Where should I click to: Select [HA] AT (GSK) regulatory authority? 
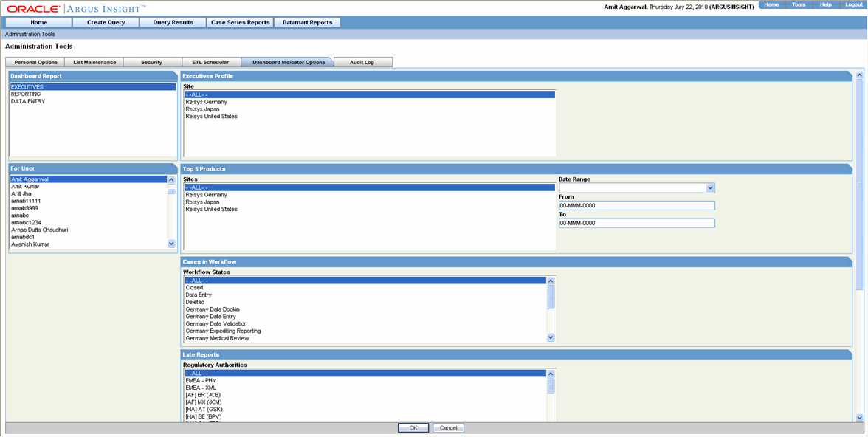365,409
